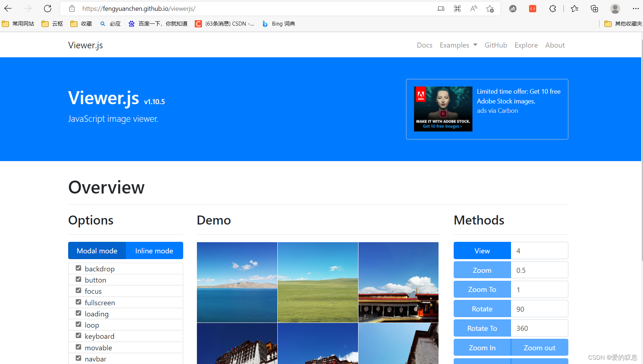The image size is (643, 364).
Task: Click the back navigation arrow
Action: (x=8, y=8)
